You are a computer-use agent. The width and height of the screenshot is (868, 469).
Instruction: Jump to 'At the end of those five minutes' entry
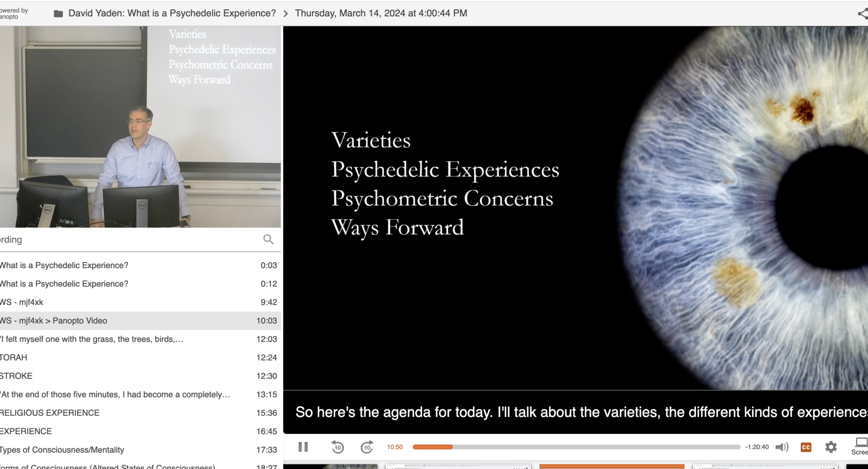141,395
